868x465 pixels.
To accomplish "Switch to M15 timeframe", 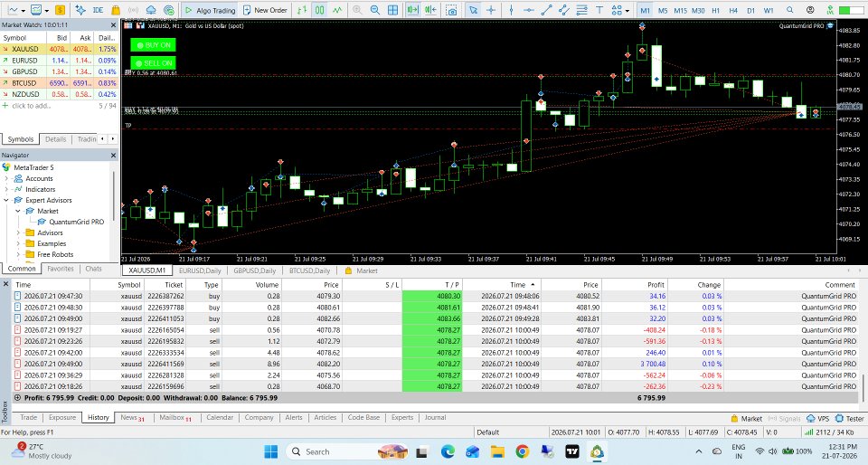I will pos(680,11).
